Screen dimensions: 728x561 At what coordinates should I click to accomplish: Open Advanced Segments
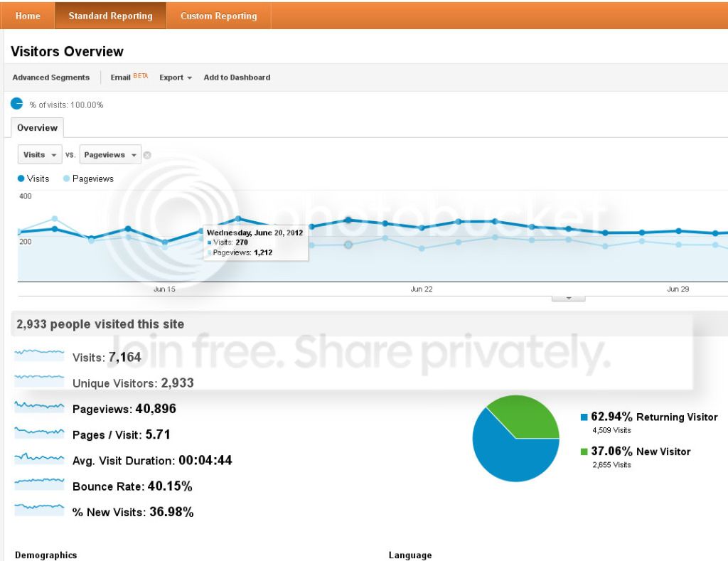(x=51, y=78)
